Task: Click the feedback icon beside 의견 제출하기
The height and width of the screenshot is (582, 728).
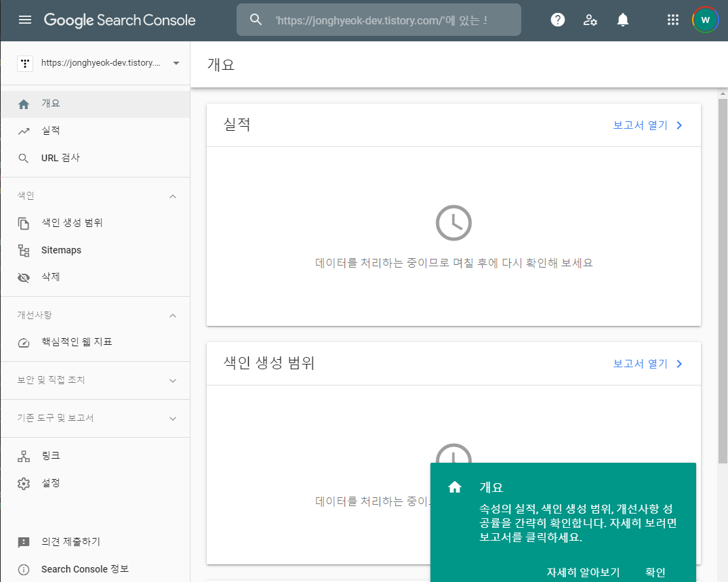Action: (x=24, y=542)
